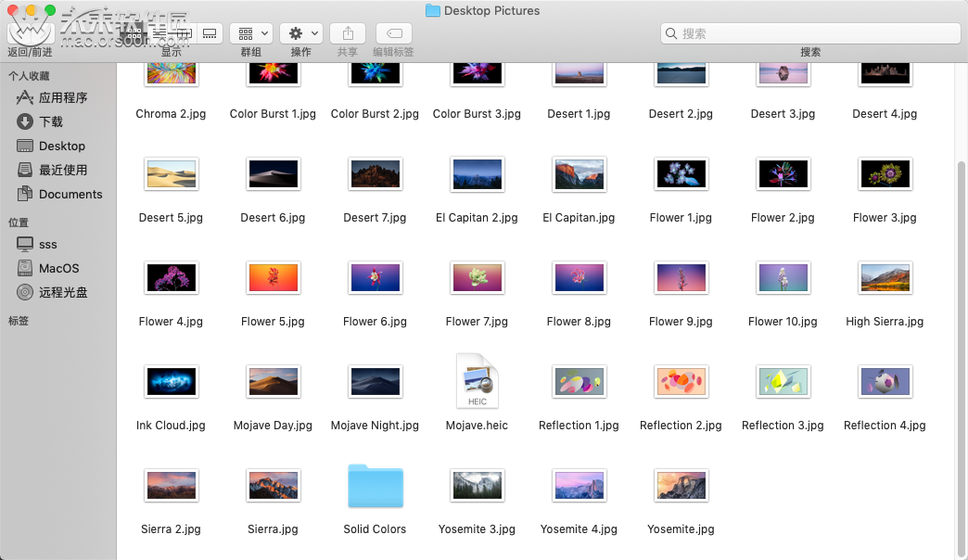
Task: Select the Flower 9.jpg thumbnail
Action: 681,277
